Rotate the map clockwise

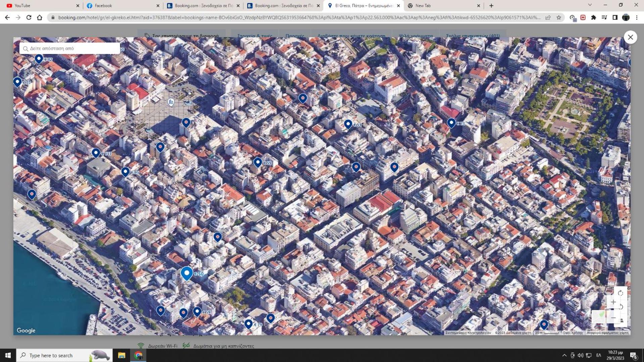coord(621,293)
